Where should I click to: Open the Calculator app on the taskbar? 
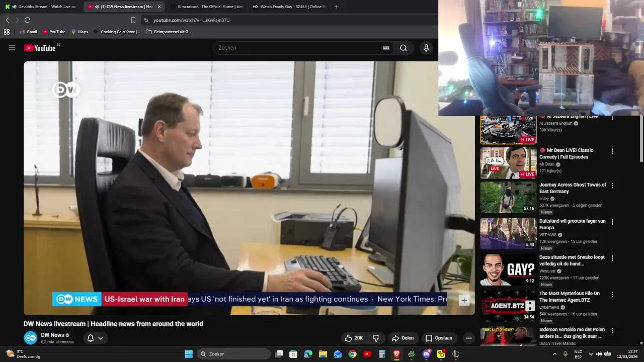(382, 354)
